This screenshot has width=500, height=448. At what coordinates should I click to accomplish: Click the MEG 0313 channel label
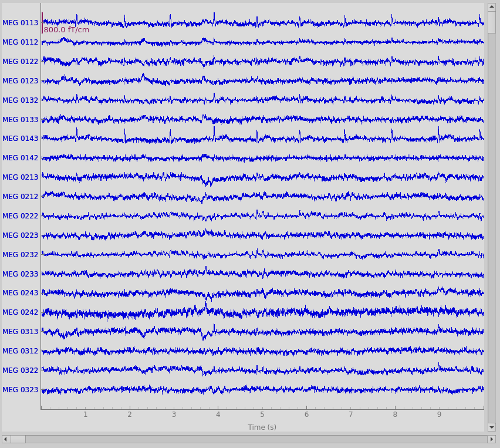tap(21, 332)
